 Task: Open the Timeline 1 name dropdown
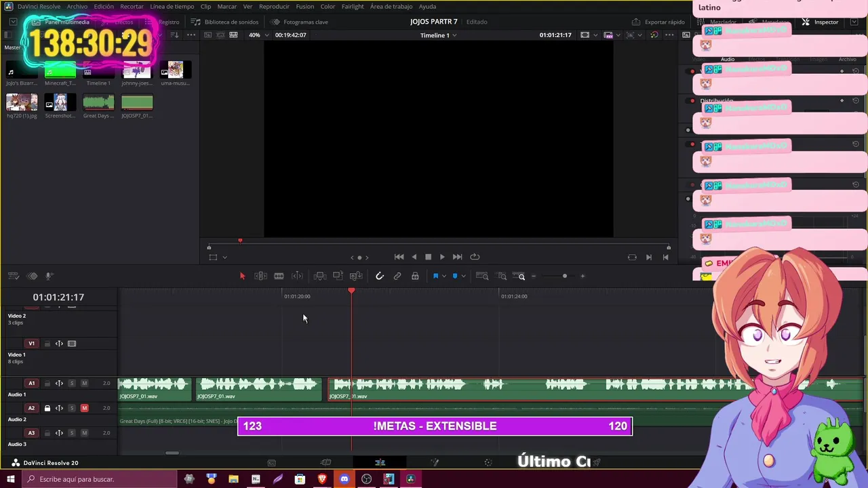439,35
